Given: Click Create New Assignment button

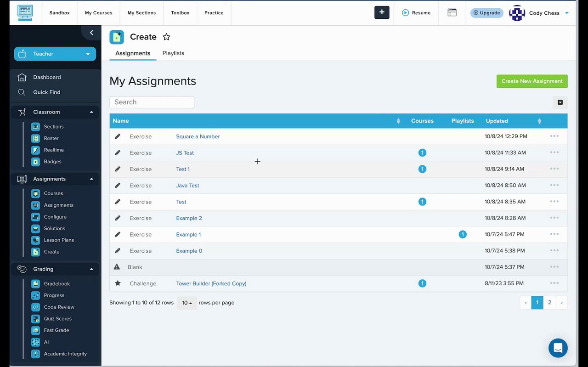Looking at the screenshot, I should coord(532,81).
